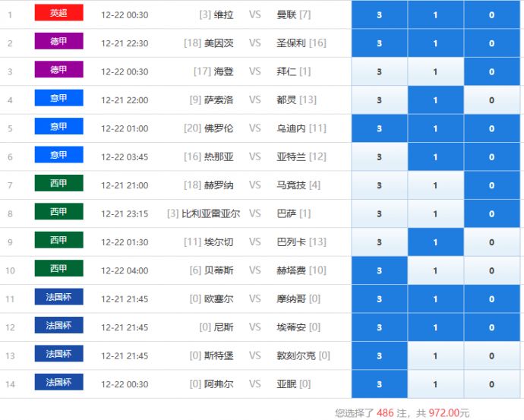Click the 西甲 tag in row 8
The height and width of the screenshot is (420, 524).
(x=58, y=212)
